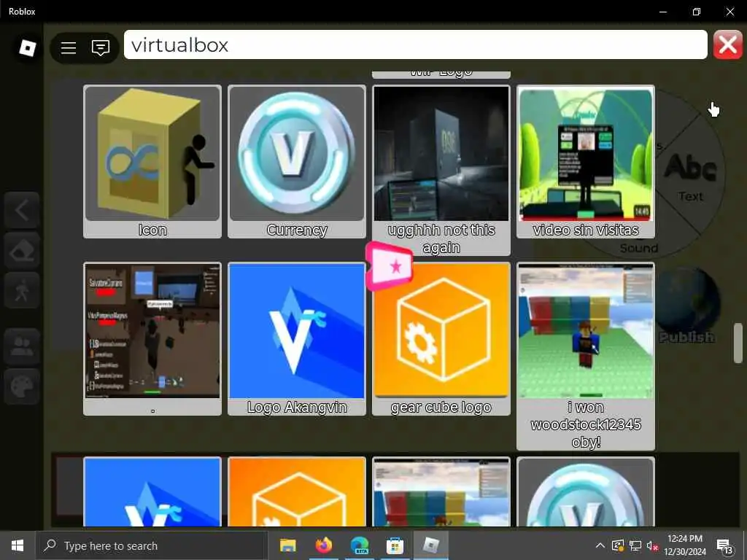Click the virtualbox search field
Image resolution: width=747 pixels, height=560 pixels.
[415, 44]
